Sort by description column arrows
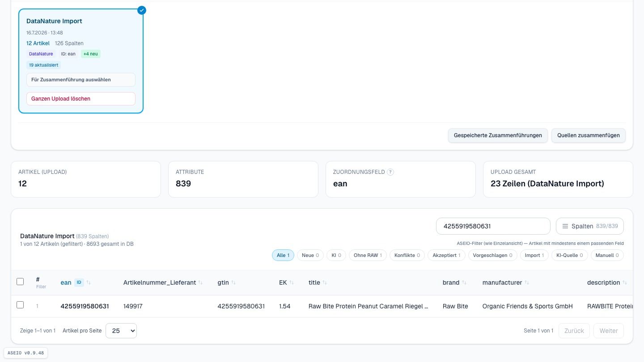The height and width of the screenshot is (362, 644). (625, 282)
